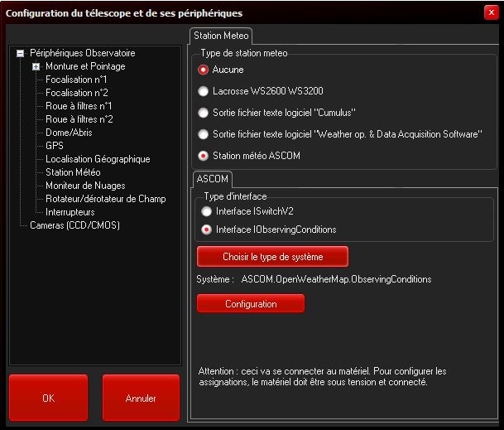This screenshot has height=430, width=504.
Task: Click Choisir le type de système button
Action: (272, 257)
